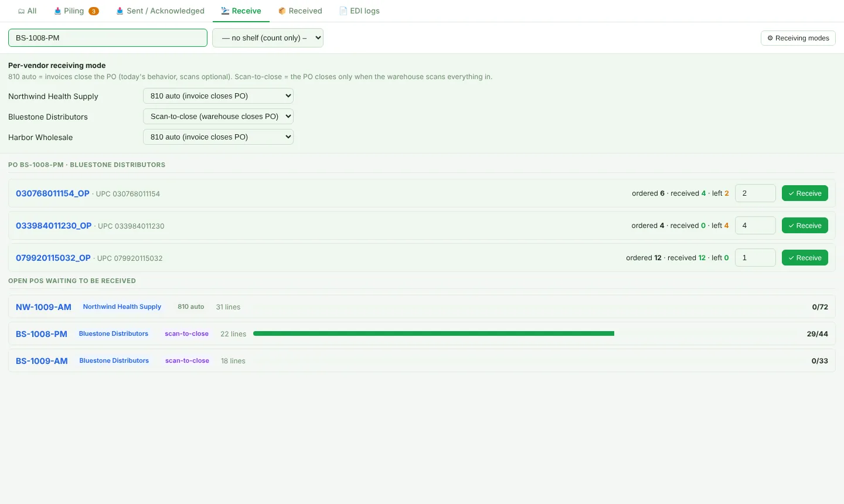Receive item 033984011230_OP
The height and width of the screenshot is (504, 844).
805,226
